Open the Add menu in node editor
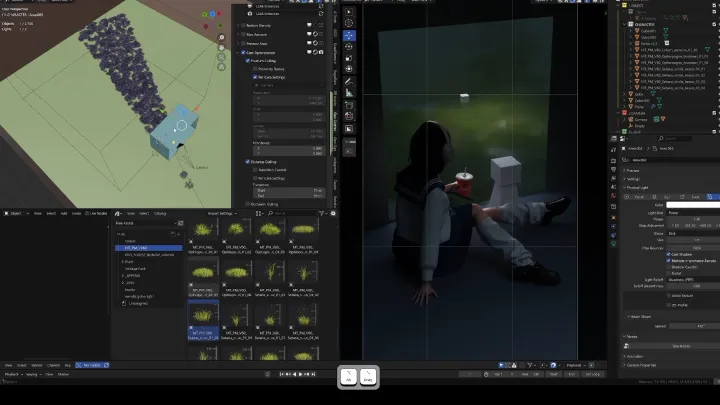 point(64,213)
